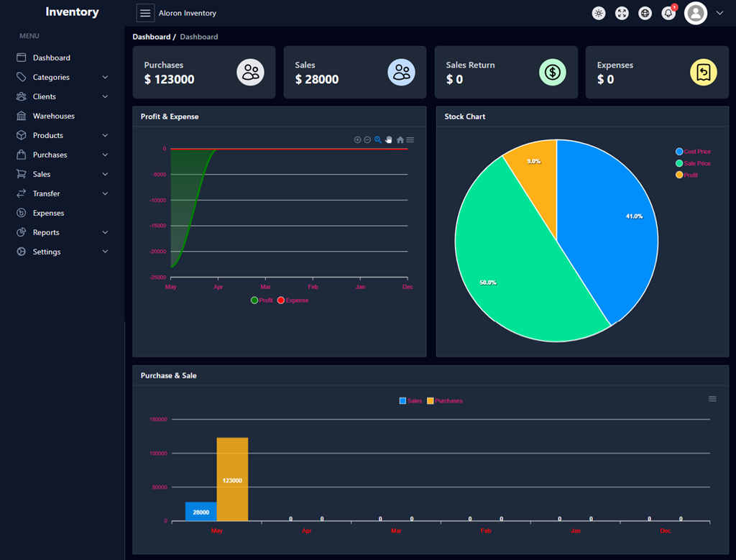The height and width of the screenshot is (560, 736).
Task: Enter fullscreen with the expand icon
Action: tap(622, 13)
